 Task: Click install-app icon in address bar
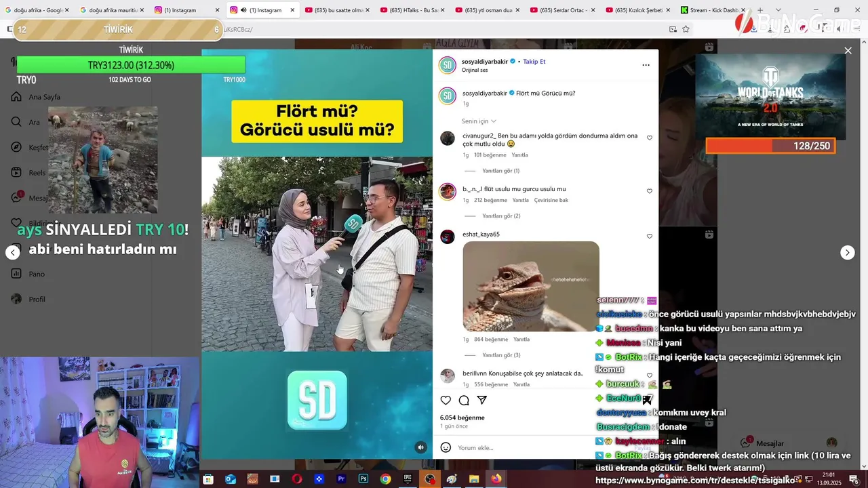[673, 29]
